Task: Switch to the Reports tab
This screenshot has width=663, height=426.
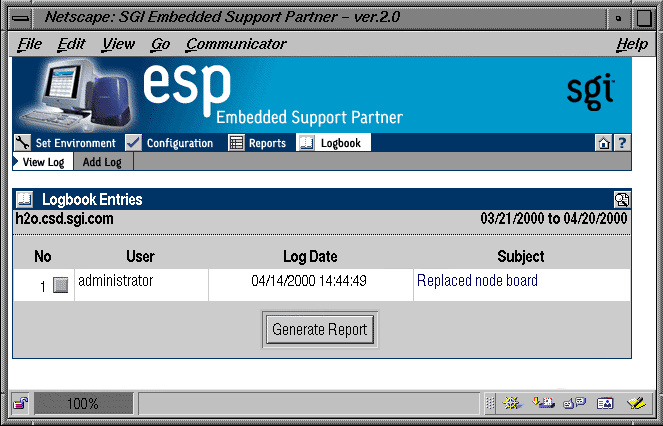Action: [x=267, y=143]
